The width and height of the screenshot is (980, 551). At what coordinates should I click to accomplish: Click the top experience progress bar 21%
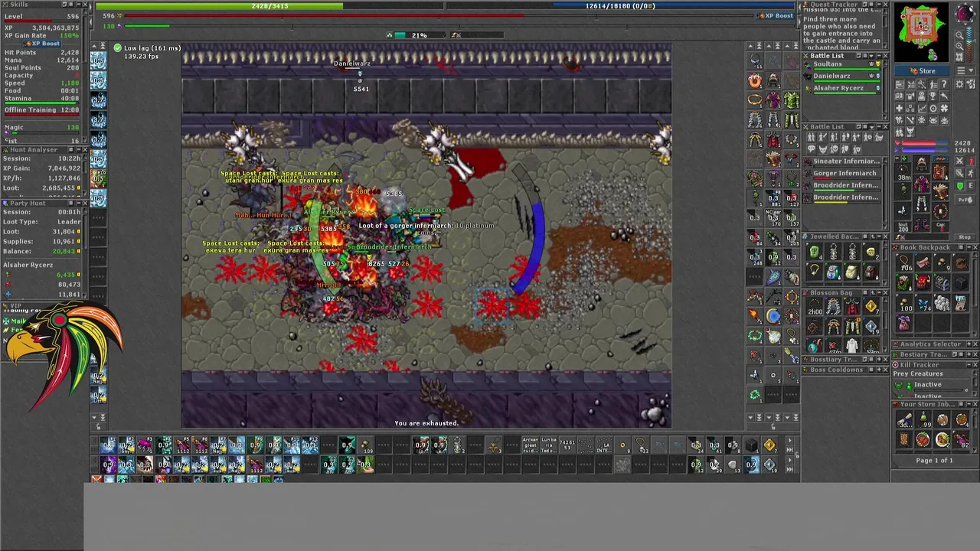(420, 35)
